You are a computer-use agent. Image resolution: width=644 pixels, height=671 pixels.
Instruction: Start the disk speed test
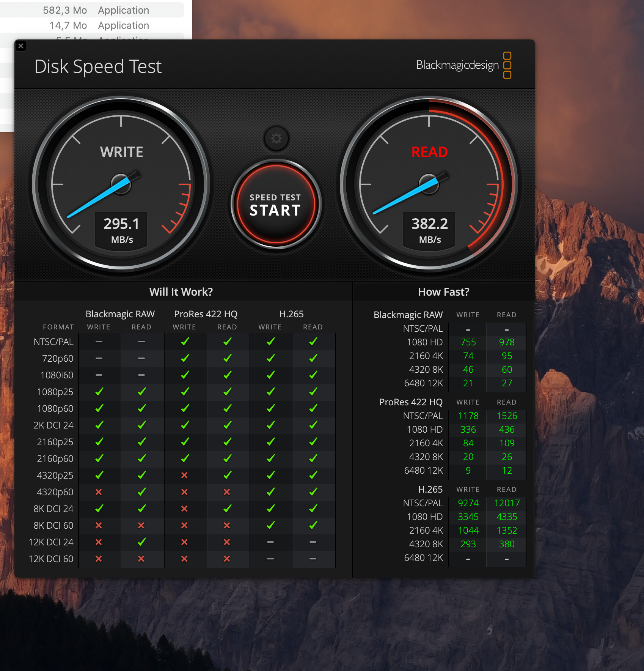click(x=276, y=205)
